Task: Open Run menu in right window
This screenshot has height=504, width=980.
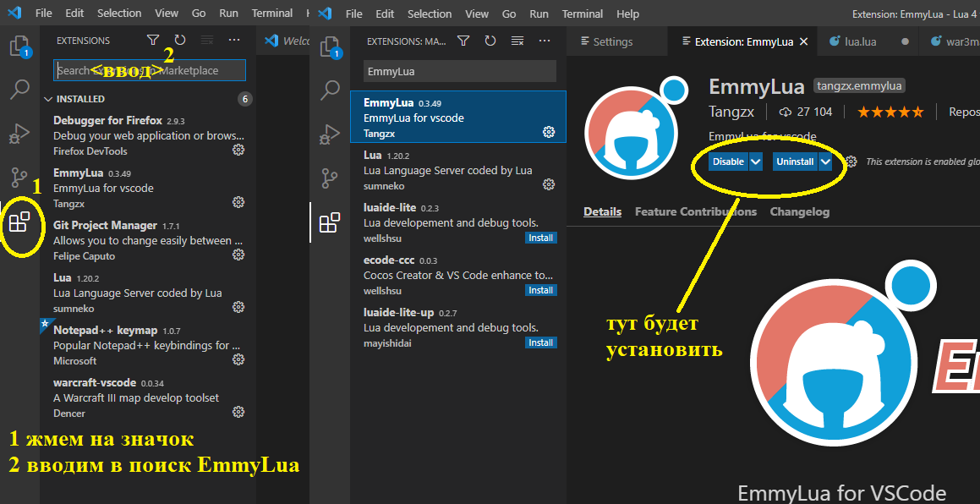Action: coord(539,14)
